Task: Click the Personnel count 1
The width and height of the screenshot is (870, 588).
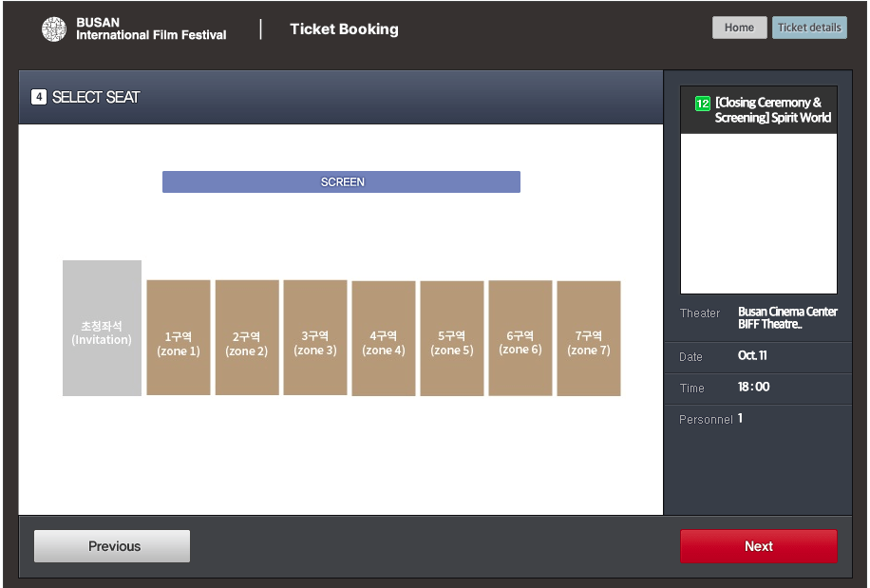Action: point(740,418)
